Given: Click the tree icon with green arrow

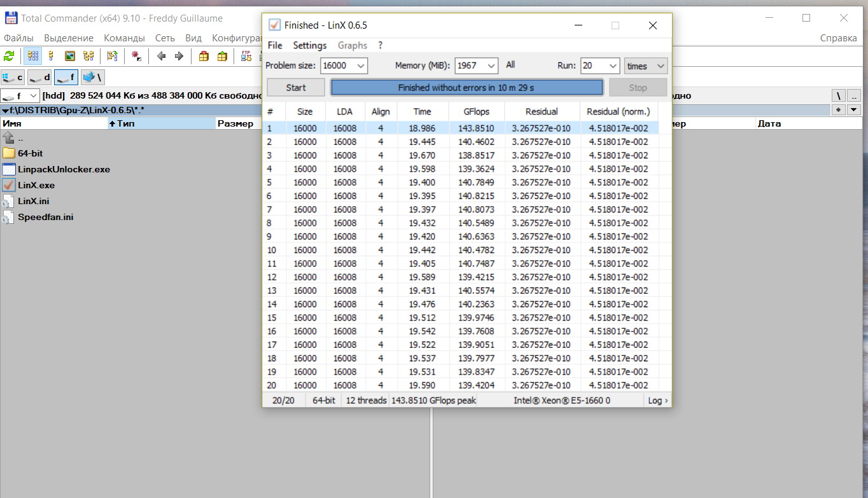Looking at the screenshot, I should [113, 56].
